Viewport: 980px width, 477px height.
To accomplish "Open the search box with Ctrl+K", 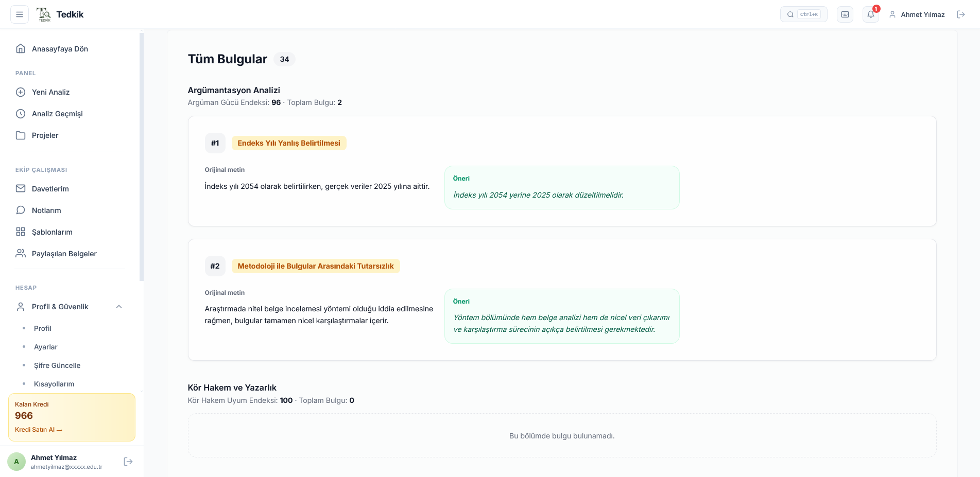I will click(803, 14).
